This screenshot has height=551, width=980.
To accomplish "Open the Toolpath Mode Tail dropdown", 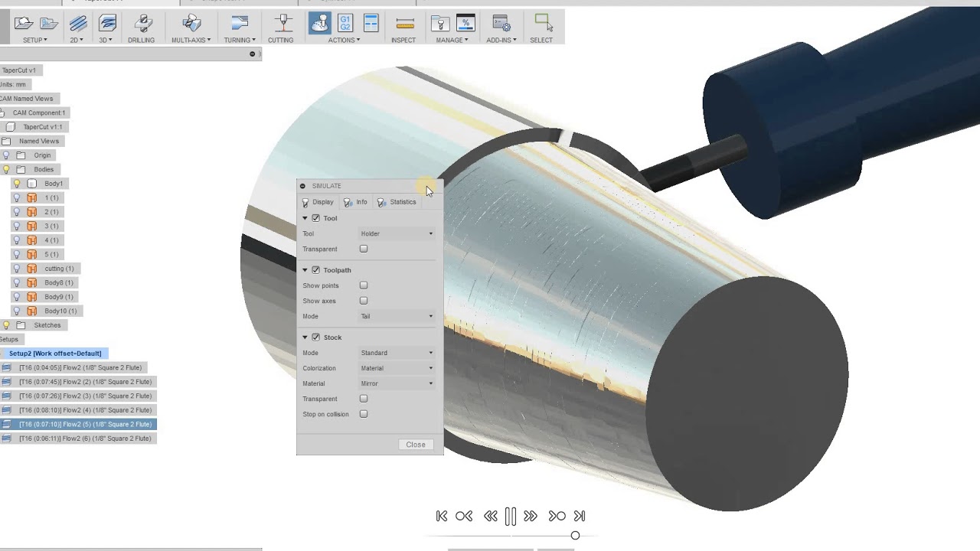I will click(397, 316).
